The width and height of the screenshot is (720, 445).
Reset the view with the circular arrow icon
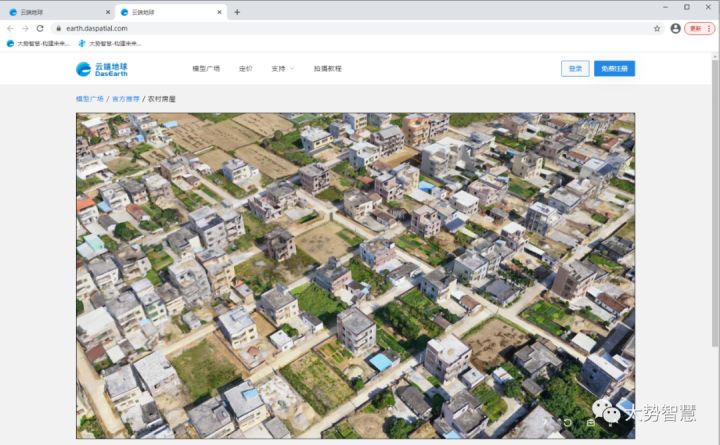point(568,422)
